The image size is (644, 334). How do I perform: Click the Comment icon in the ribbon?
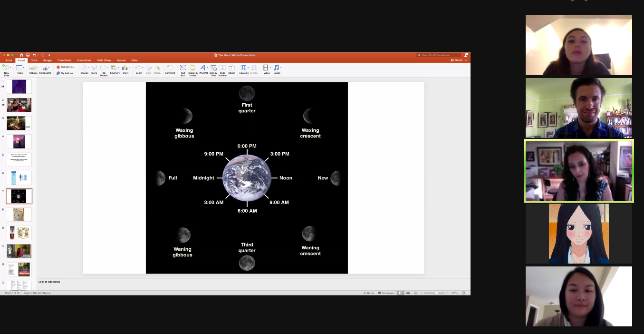[x=170, y=68]
